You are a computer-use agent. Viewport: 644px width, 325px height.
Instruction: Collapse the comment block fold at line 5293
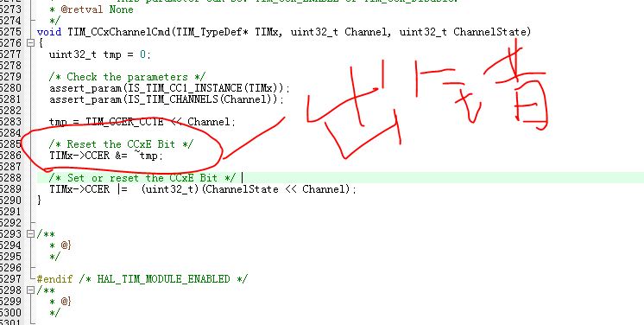pos(30,233)
